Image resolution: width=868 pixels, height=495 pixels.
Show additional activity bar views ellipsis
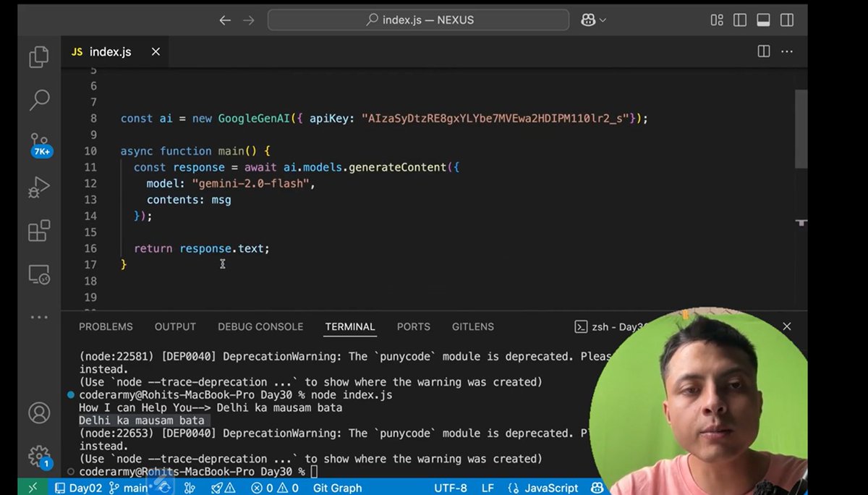pyautogui.click(x=39, y=317)
